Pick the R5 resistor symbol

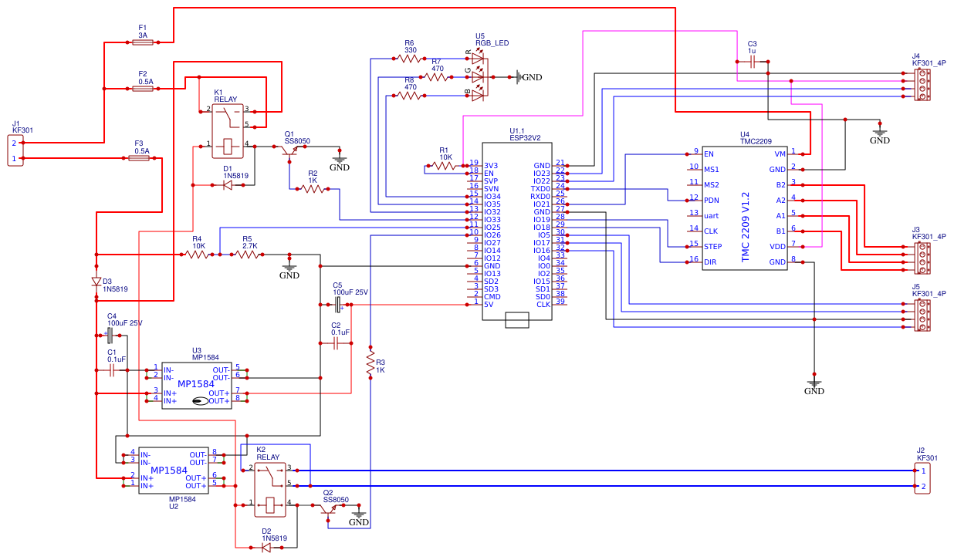(247, 254)
